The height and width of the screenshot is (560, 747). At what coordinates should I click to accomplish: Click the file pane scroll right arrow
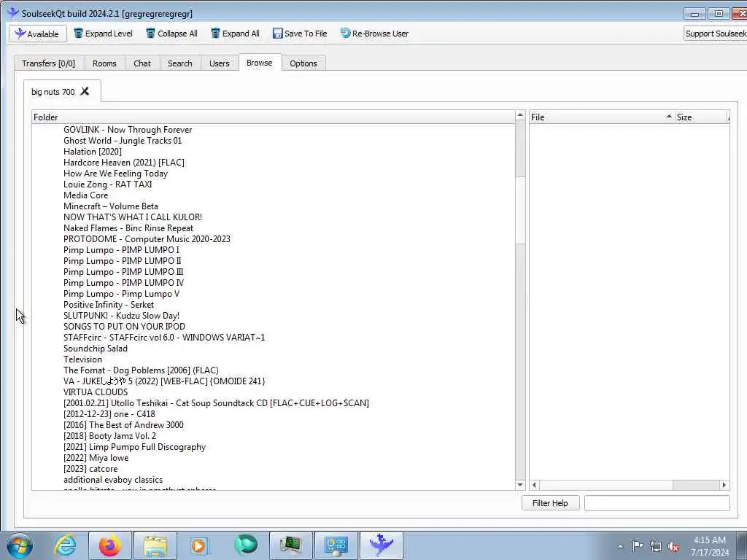(x=724, y=485)
